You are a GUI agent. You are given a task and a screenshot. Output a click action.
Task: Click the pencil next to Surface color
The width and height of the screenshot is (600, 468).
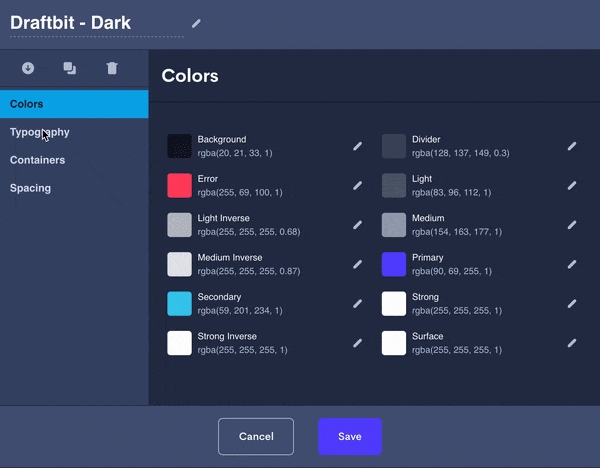(x=572, y=343)
